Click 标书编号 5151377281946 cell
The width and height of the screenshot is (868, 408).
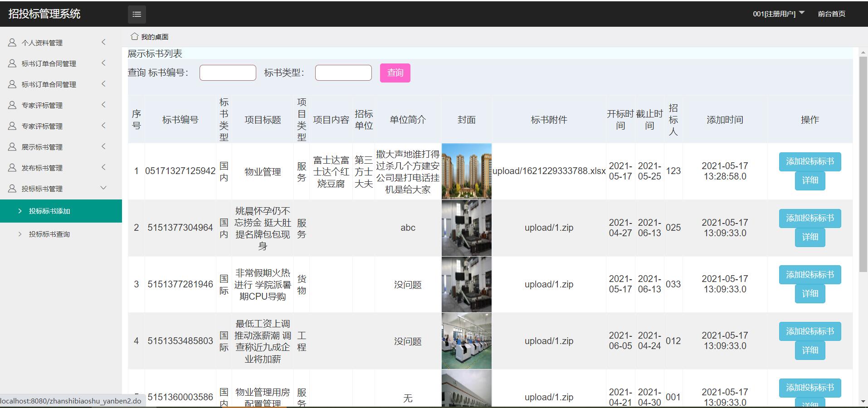tap(180, 284)
